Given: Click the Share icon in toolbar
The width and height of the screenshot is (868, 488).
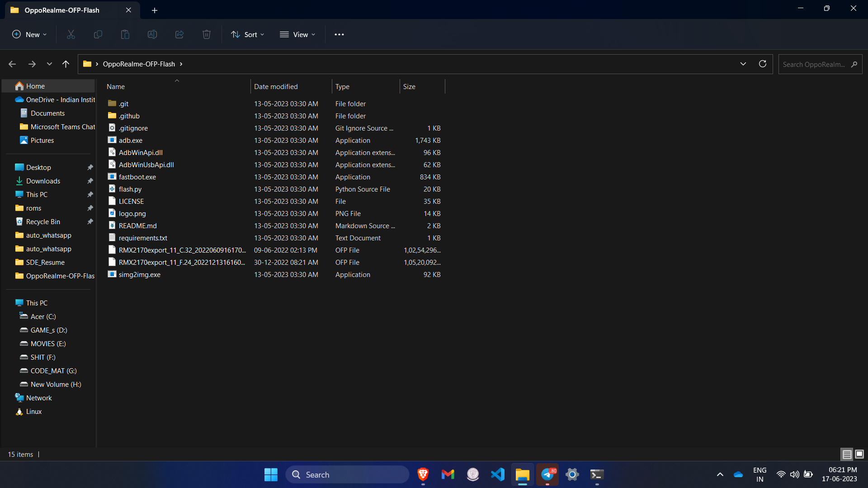Looking at the screenshot, I should coord(179,34).
